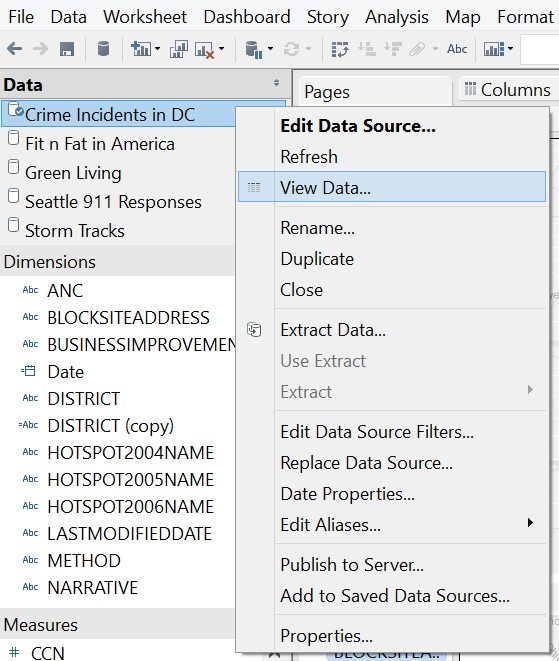Open the Format menu
Screen dimensions: 559x661
pyautogui.click(x=525, y=17)
